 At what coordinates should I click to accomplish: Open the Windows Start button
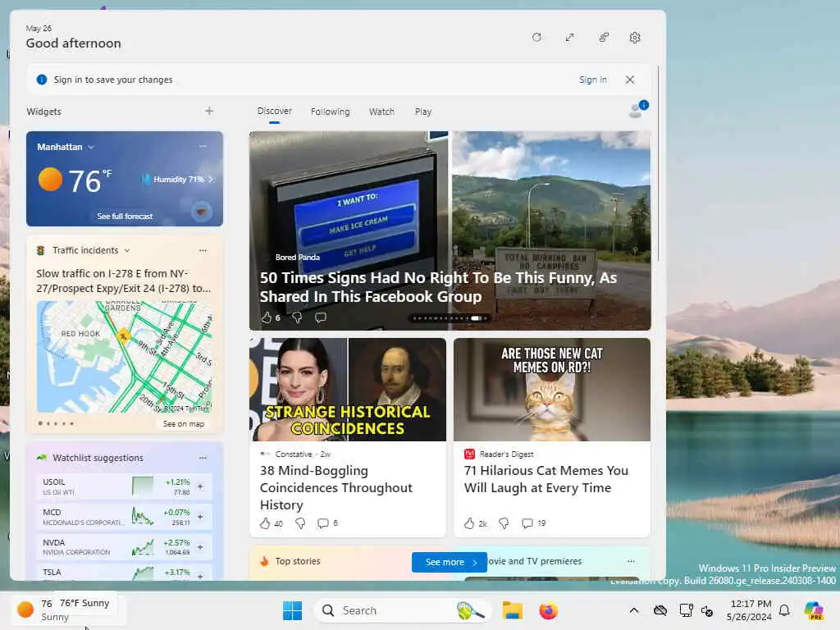click(293, 610)
